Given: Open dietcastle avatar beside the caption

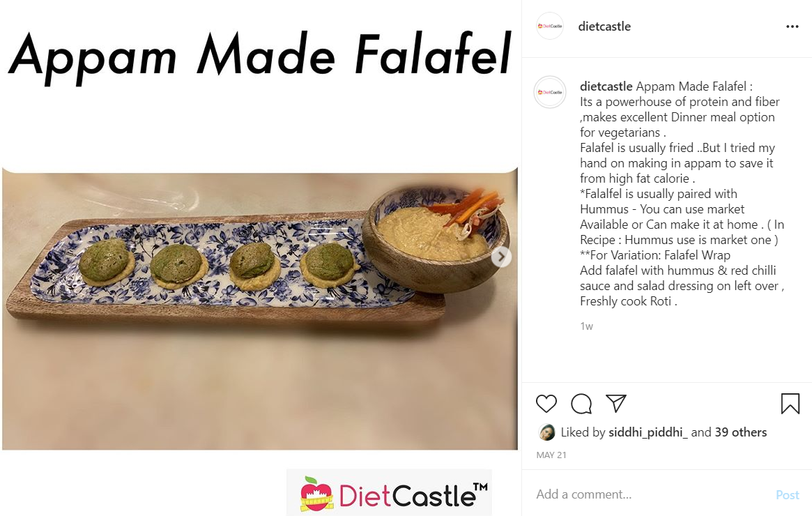Looking at the screenshot, I should [550, 92].
